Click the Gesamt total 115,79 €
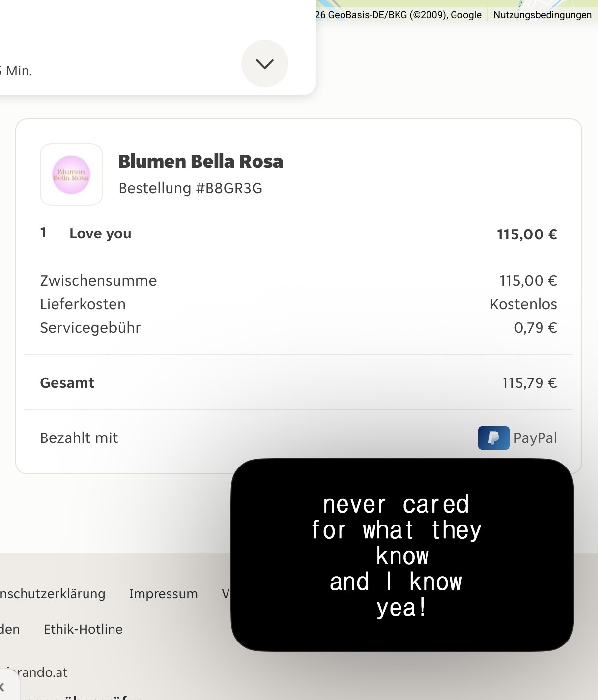Viewport: 598px width, 700px height. click(529, 383)
